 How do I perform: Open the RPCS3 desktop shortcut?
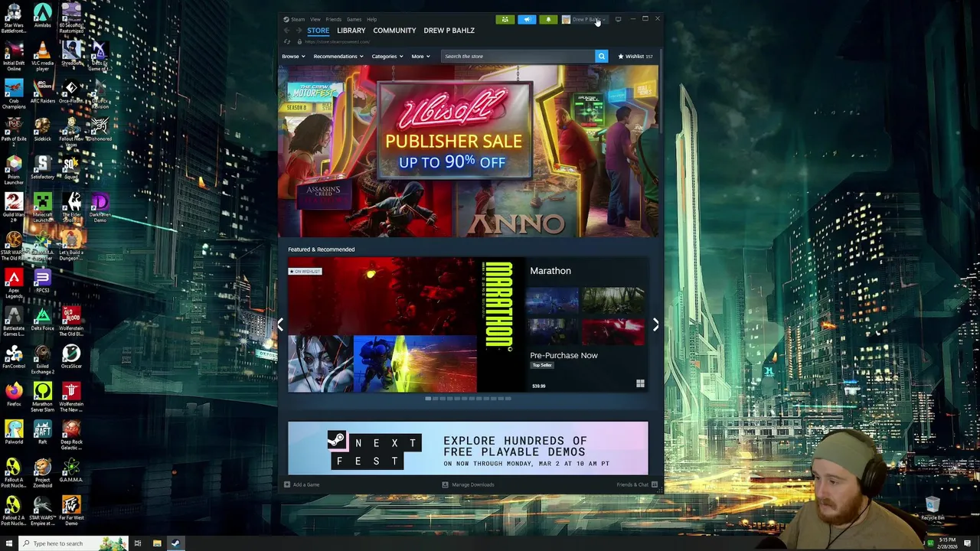43,281
